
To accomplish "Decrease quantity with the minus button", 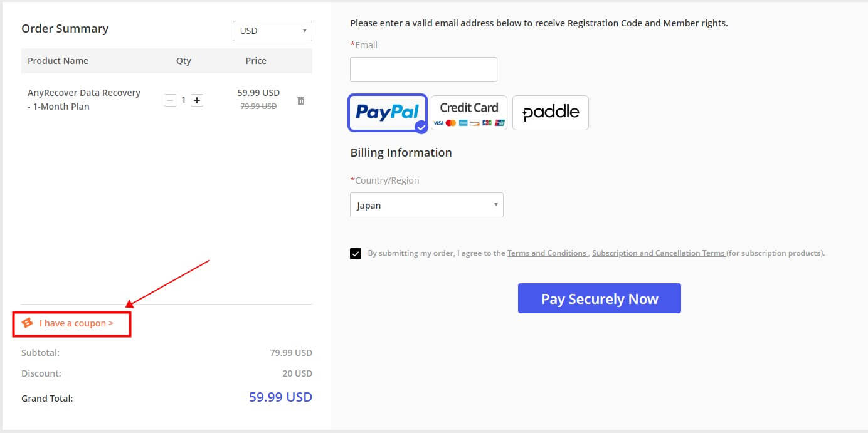I will [170, 100].
